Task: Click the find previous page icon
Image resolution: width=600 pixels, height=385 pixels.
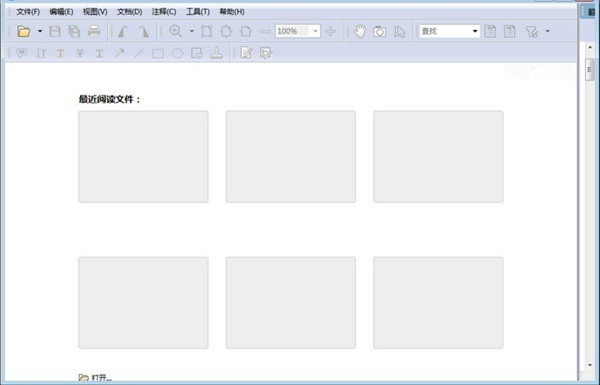Action: (490, 31)
